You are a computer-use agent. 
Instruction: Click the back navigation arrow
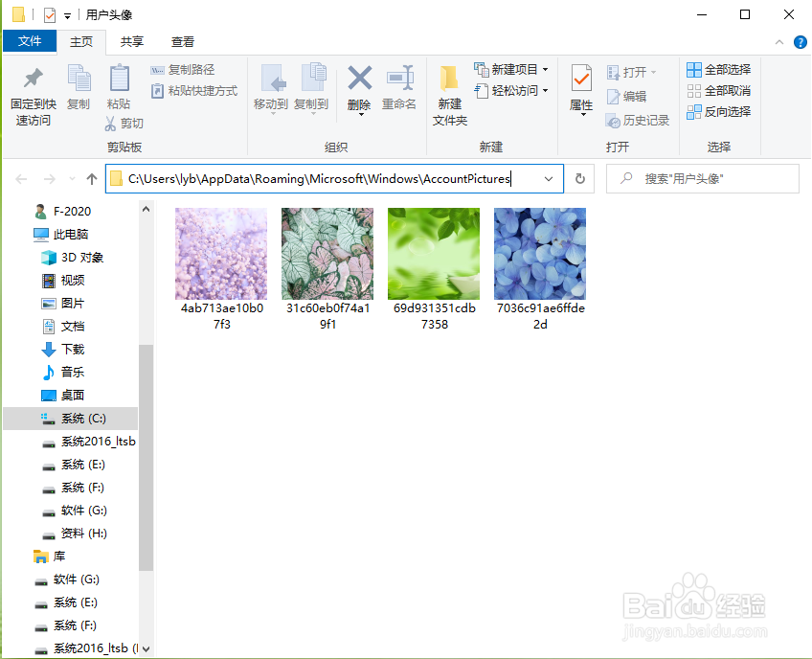point(21,179)
